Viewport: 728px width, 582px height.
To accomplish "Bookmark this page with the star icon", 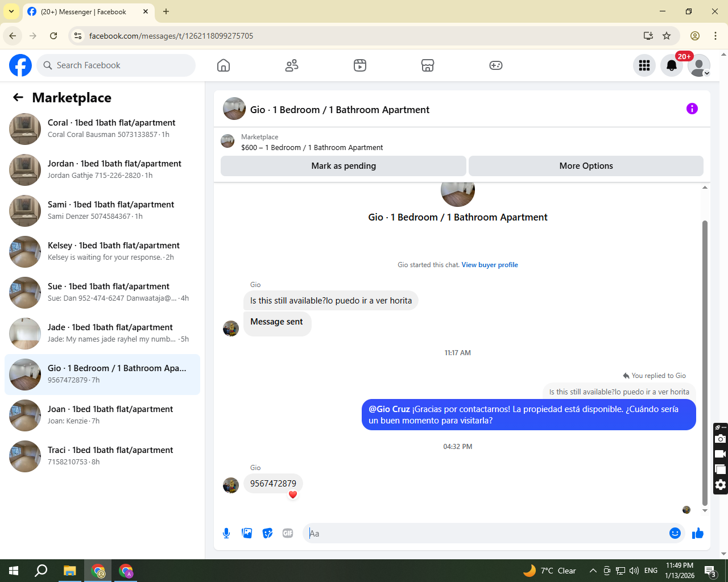I will [x=667, y=36].
